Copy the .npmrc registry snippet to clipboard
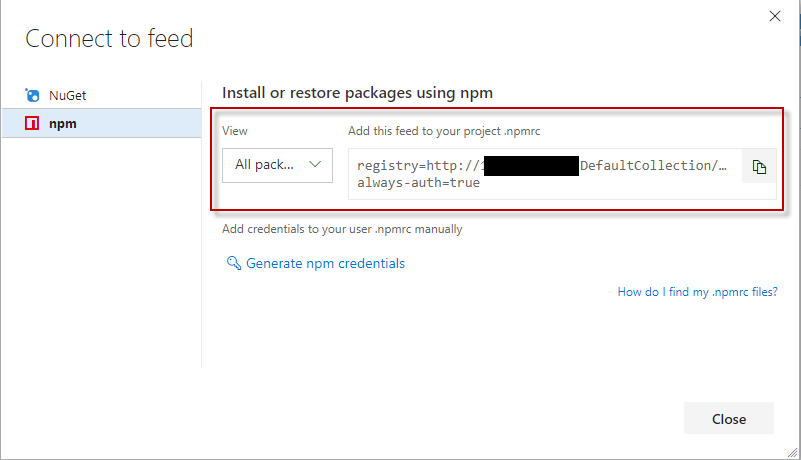The image size is (801, 460). 759,167
